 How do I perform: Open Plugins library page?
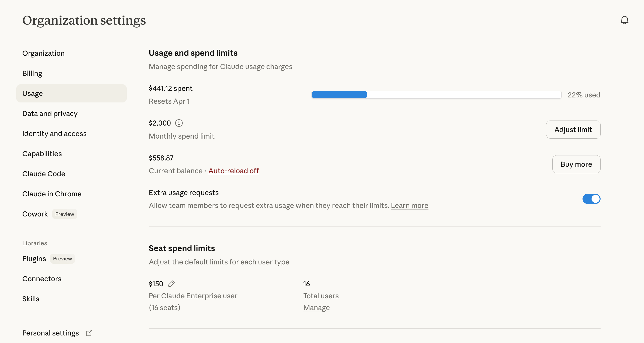pyautogui.click(x=34, y=259)
